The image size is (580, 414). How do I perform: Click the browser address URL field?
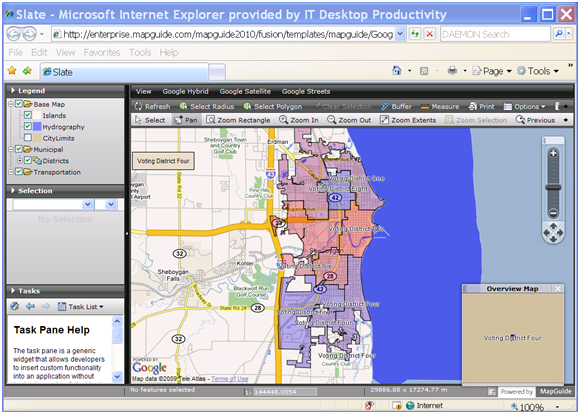point(223,34)
